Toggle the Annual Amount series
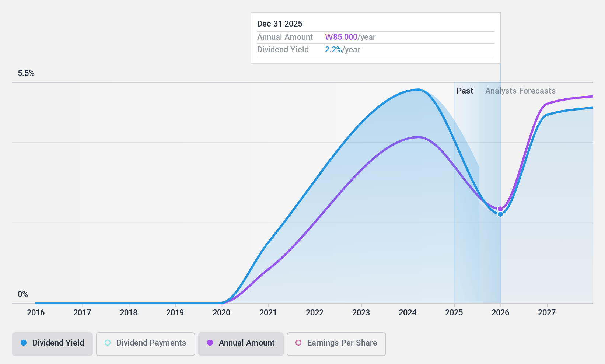This screenshot has height=364, width=605. click(241, 344)
